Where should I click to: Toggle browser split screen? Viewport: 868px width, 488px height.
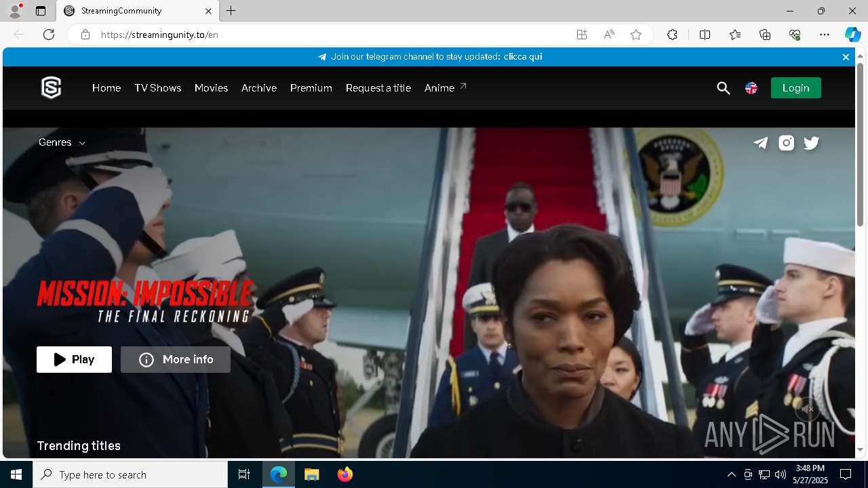tap(705, 35)
